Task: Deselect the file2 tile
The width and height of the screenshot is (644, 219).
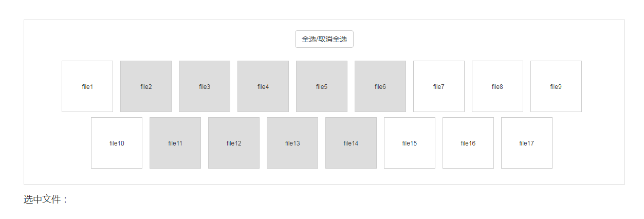Action: [146, 86]
